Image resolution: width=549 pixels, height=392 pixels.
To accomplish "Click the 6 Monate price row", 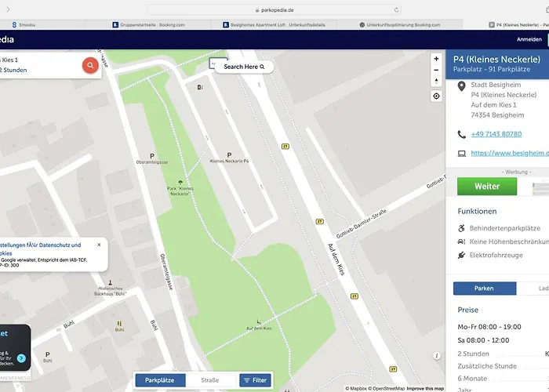I will 504,379.
